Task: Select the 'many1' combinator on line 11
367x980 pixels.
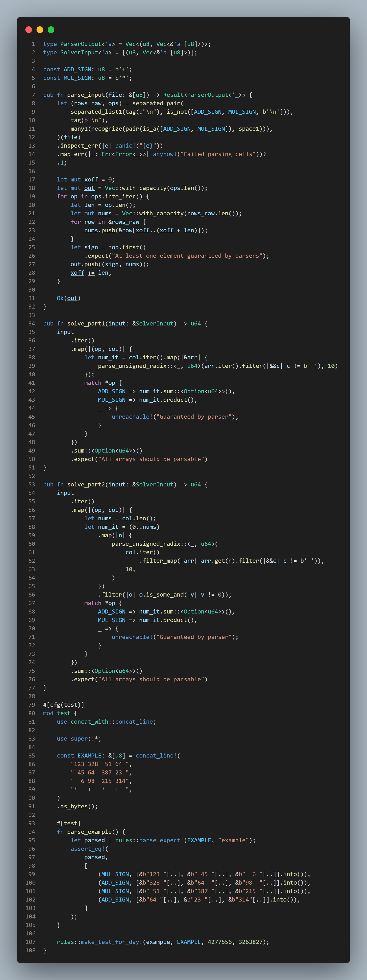Action: [79, 129]
